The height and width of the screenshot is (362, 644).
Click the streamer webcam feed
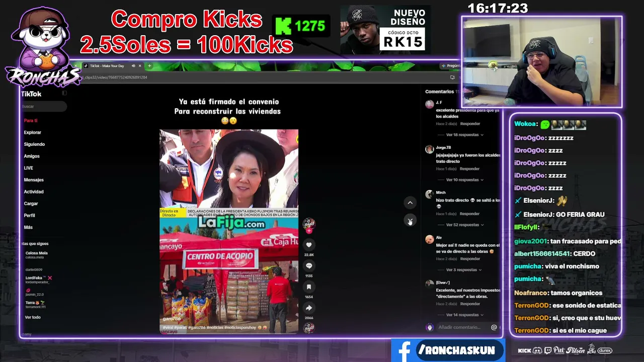[x=542, y=62]
